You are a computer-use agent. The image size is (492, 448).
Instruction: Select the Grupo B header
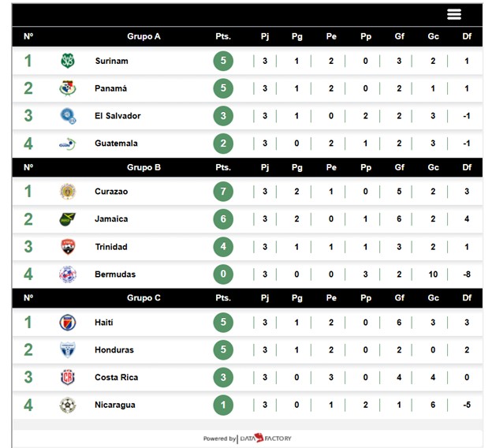coord(143,167)
